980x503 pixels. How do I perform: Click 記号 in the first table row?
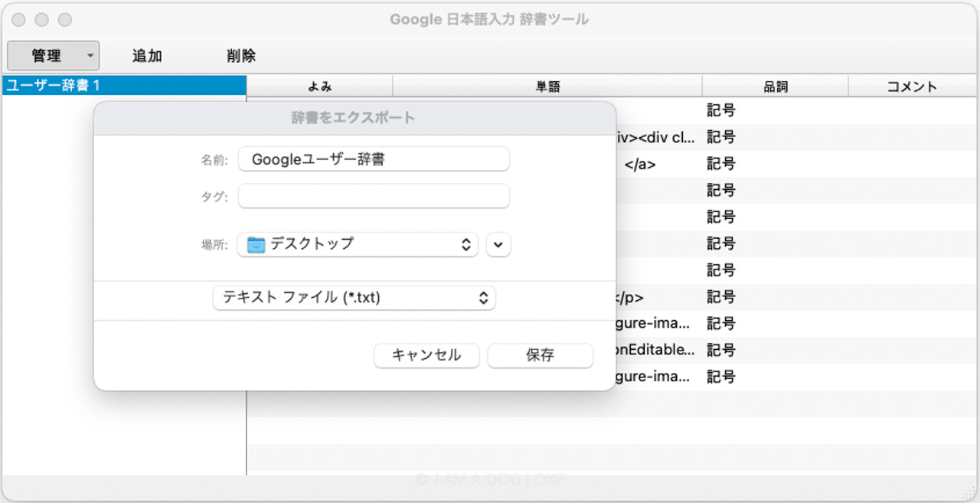coord(721,110)
